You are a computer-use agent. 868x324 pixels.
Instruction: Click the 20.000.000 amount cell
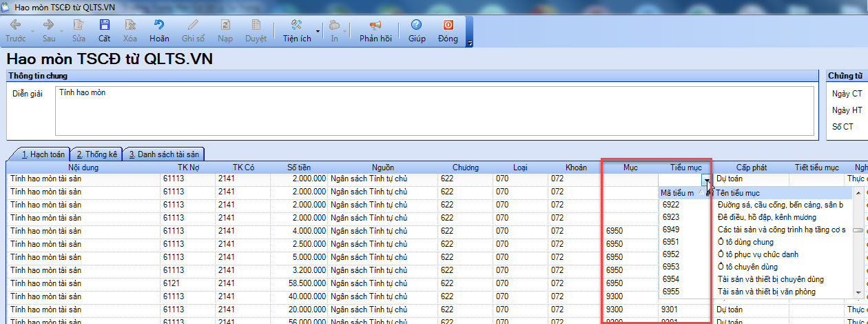pos(300,310)
